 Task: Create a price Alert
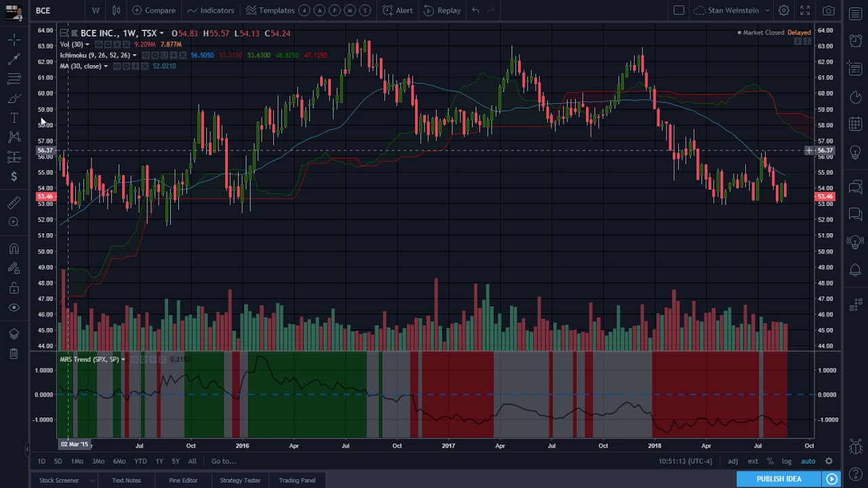point(397,10)
